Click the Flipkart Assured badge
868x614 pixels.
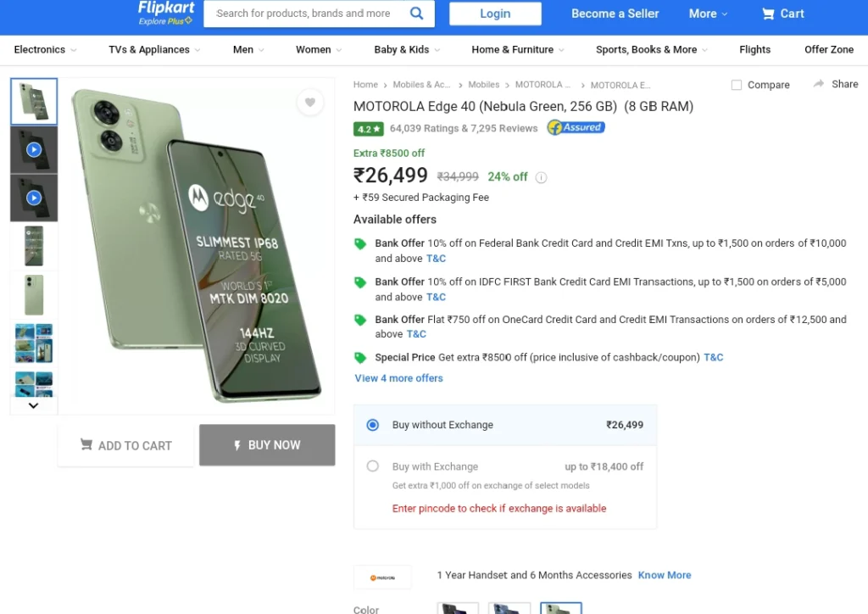click(576, 128)
